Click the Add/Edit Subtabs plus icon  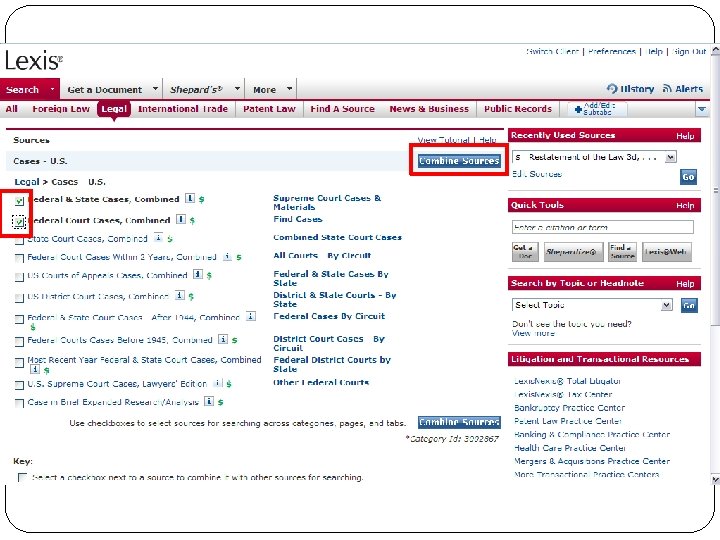click(578, 110)
